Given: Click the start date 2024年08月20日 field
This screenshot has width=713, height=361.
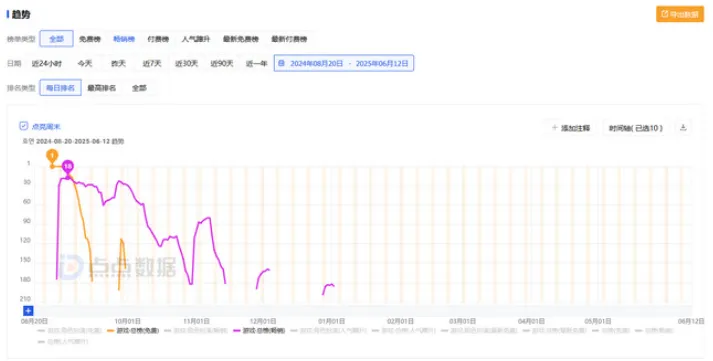Looking at the screenshot, I should pyautogui.click(x=316, y=64).
